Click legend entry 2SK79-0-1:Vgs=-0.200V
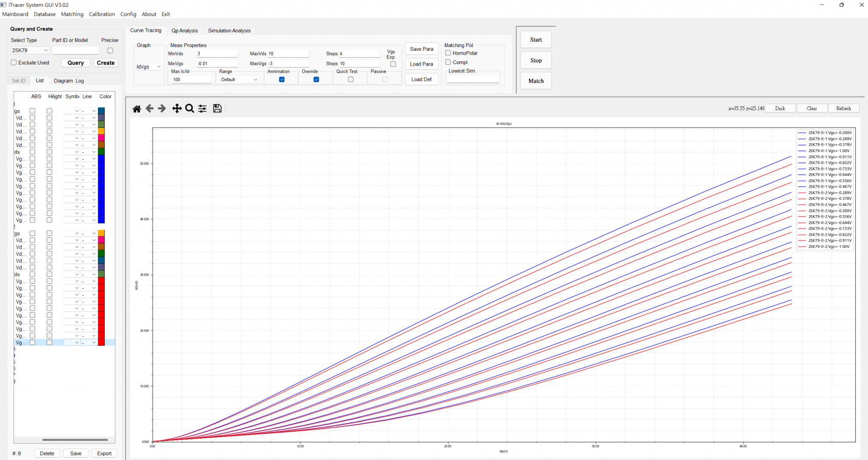Image resolution: width=868 pixels, height=460 pixels. click(825, 133)
